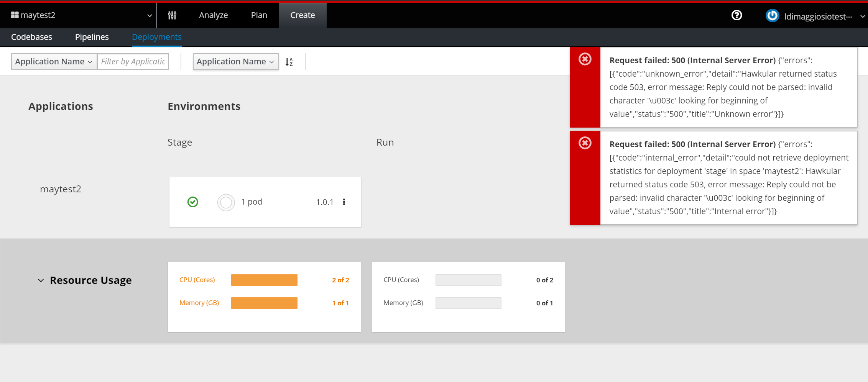Select the pipelines sliders icon in top navigation

coord(172,15)
